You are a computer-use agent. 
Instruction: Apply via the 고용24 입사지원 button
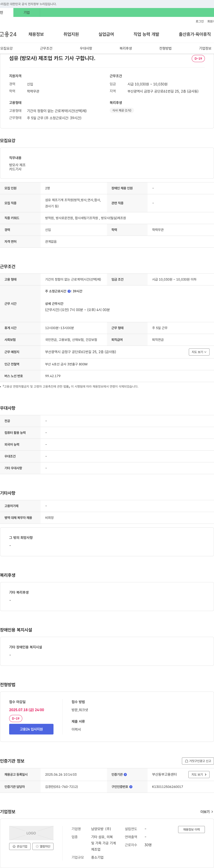pyautogui.click(x=31, y=729)
